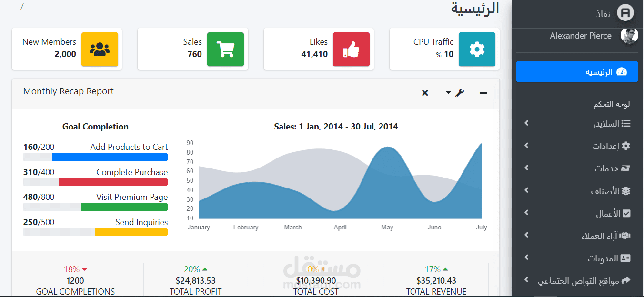The height and width of the screenshot is (297, 644).
Task: Click the green Visit Premium Page progress bar
Action: (124, 207)
